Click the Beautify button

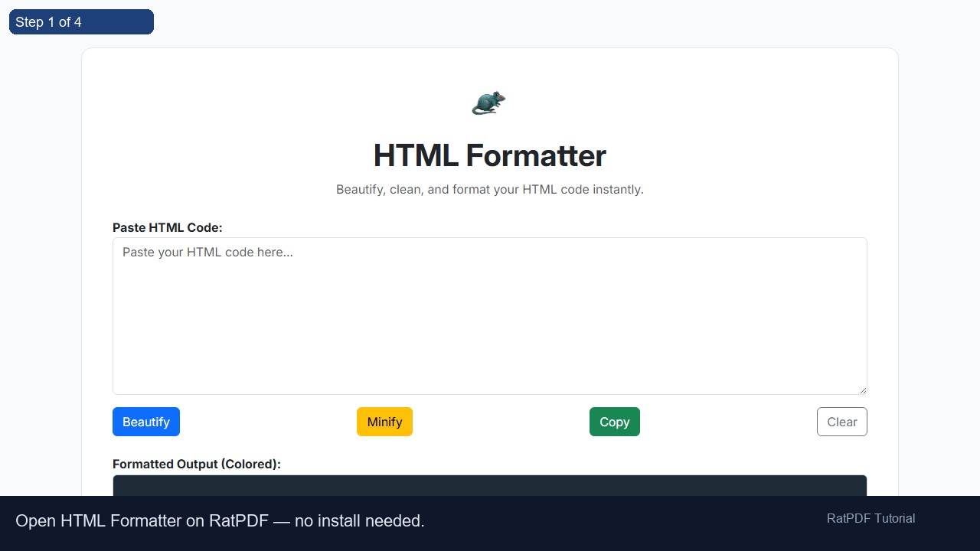pos(146,422)
